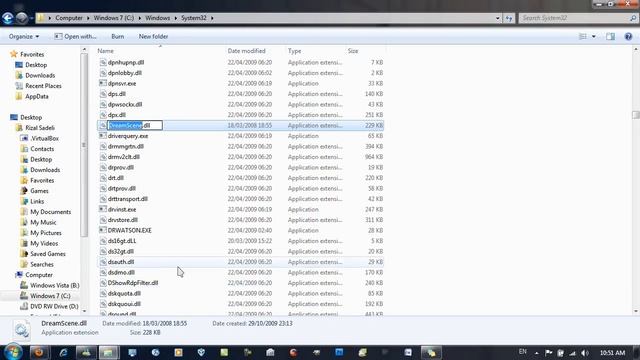
Task: Click the Open with... button
Action: click(x=76, y=36)
